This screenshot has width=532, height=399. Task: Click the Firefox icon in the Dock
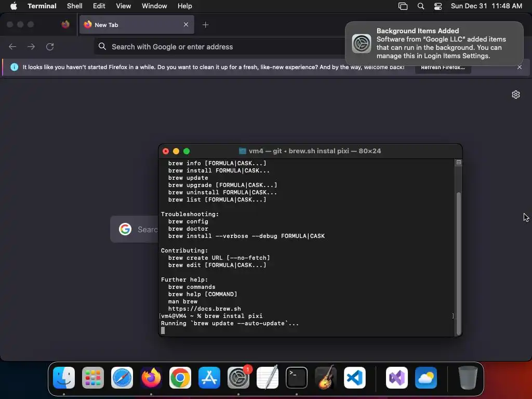click(x=151, y=377)
